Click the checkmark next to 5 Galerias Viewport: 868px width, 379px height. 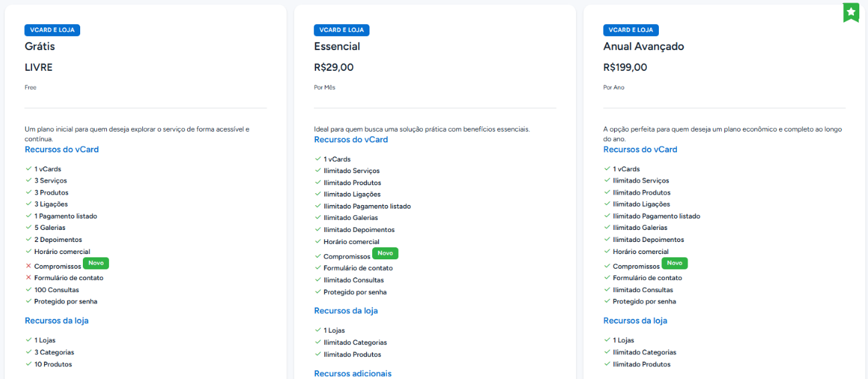point(28,228)
